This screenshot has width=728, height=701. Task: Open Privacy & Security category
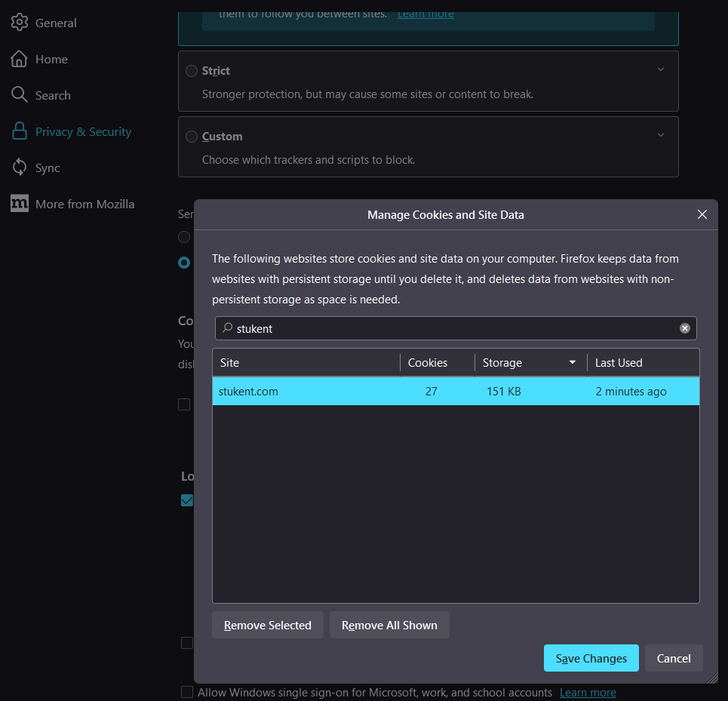click(x=84, y=132)
